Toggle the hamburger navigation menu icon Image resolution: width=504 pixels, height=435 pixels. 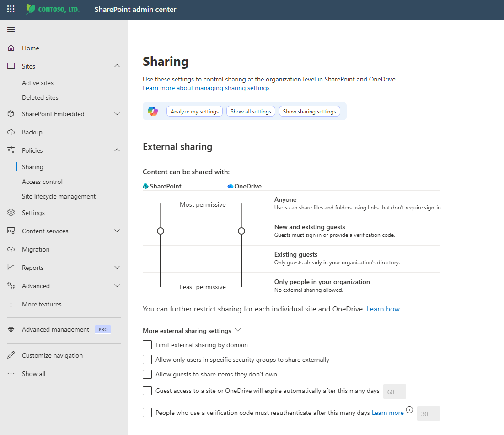pyautogui.click(x=11, y=30)
